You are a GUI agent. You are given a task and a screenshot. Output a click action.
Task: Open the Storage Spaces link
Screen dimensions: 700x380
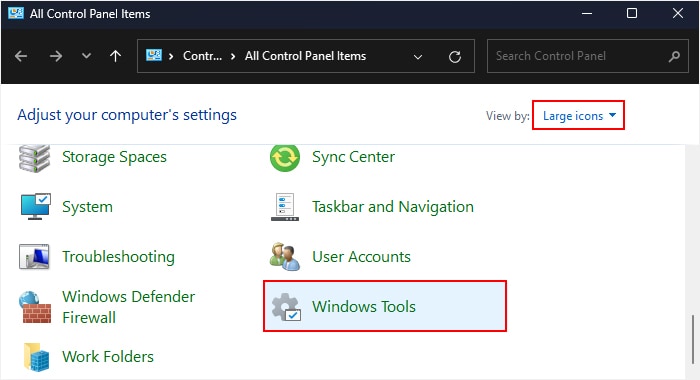(114, 157)
